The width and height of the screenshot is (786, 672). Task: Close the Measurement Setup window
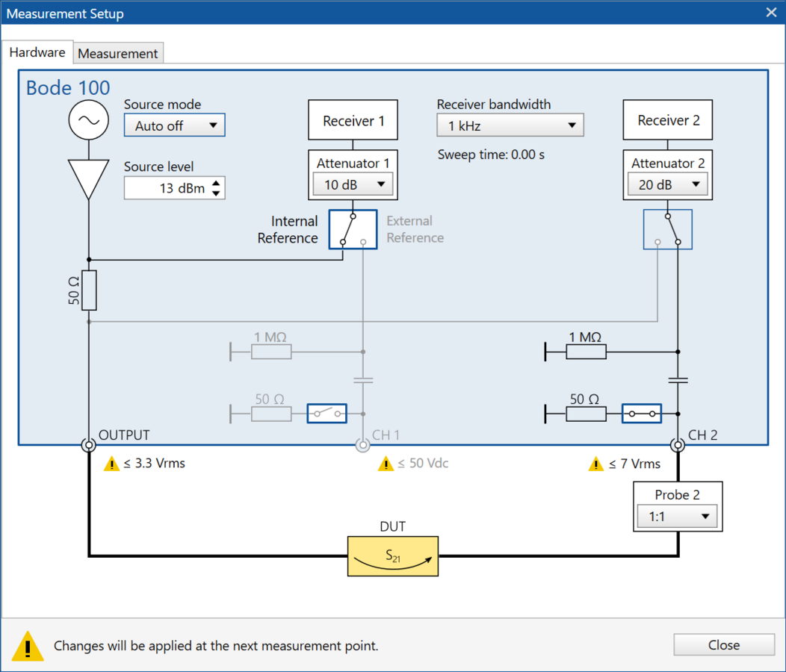771,13
